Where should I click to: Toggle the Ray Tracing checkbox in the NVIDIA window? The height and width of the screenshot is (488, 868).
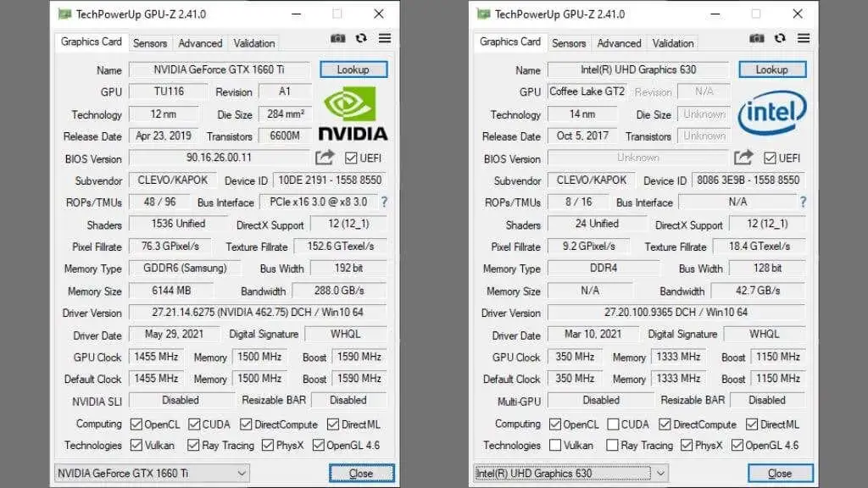(x=193, y=446)
